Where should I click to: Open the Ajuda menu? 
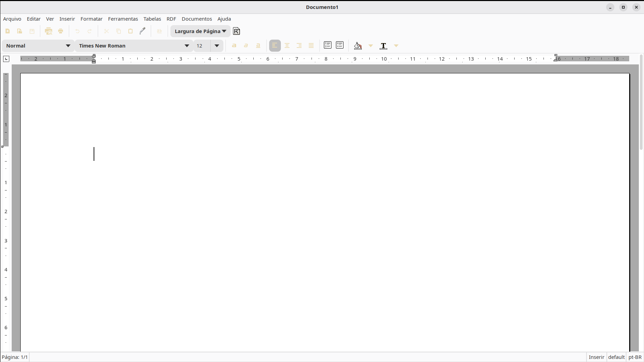[224, 19]
